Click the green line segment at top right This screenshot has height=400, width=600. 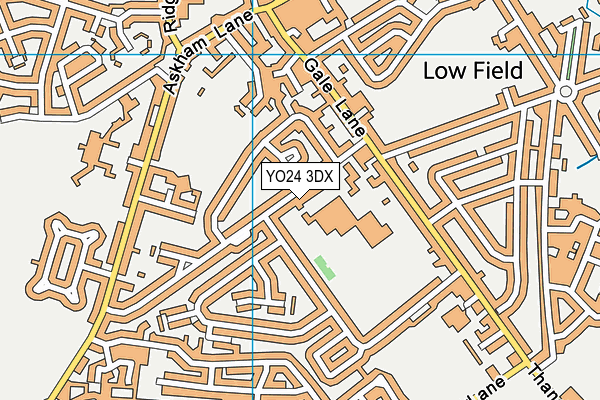[x=572, y=52]
